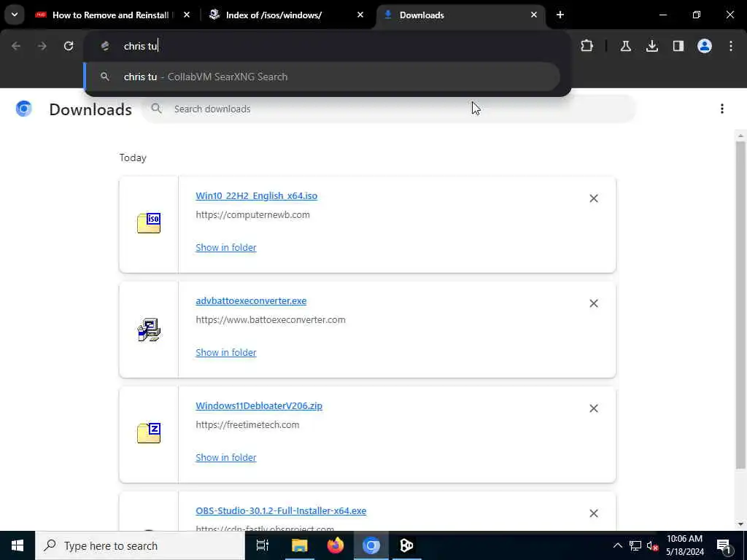Click the https://computernewb.com source text

[x=252, y=215]
